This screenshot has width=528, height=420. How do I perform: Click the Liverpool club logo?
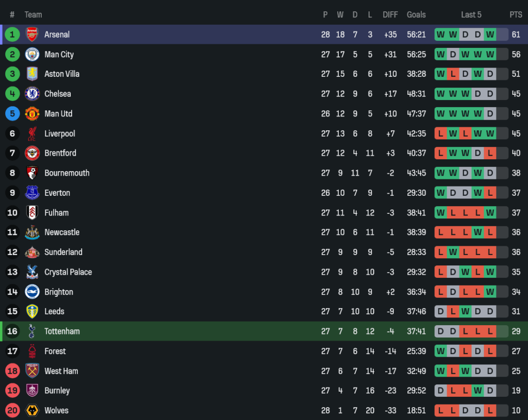(32, 133)
